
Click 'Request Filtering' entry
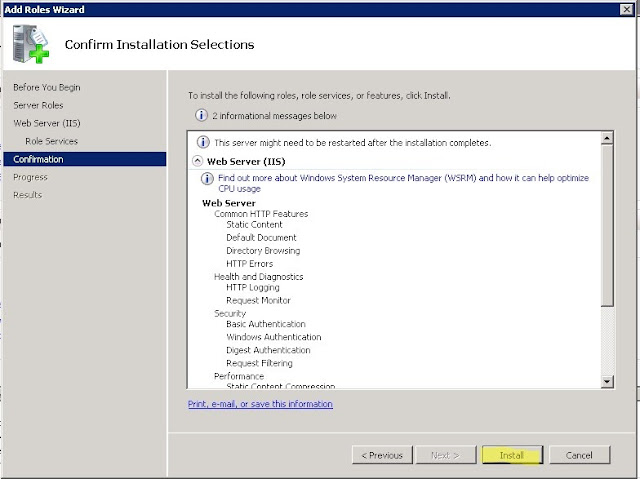259,363
